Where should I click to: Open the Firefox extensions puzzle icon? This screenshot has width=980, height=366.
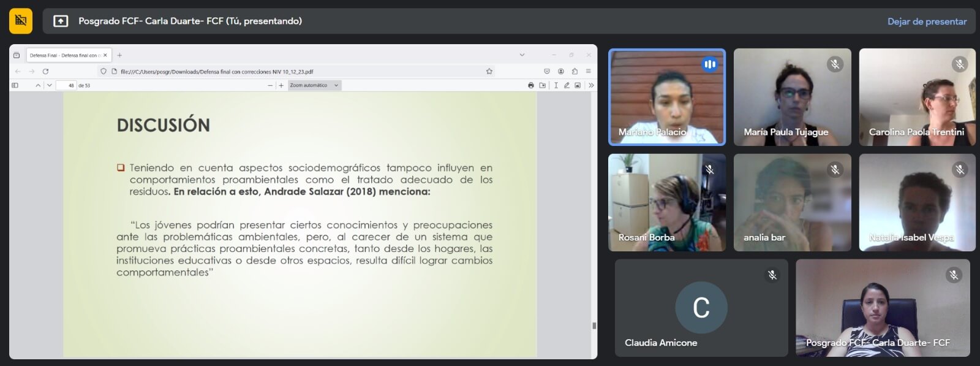pos(575,71)
